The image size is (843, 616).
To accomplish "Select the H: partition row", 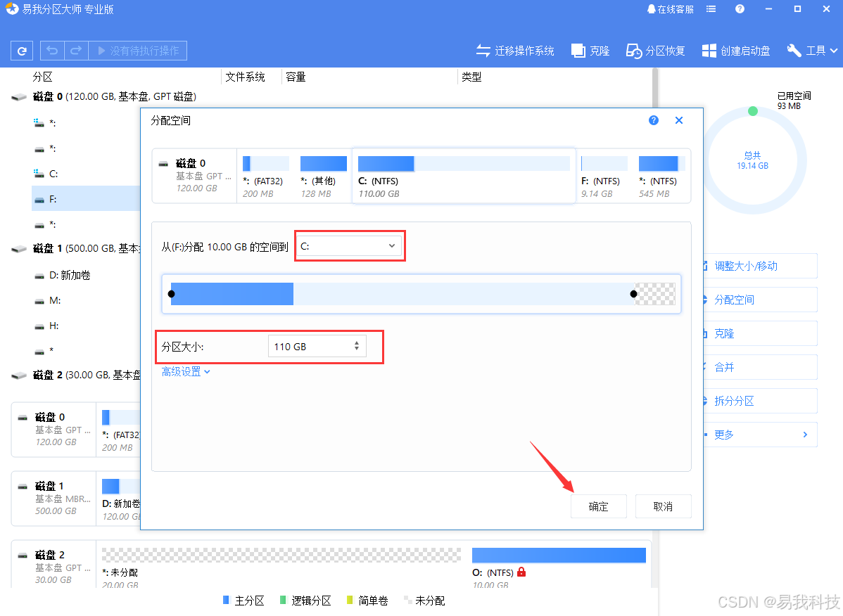I will 86,326.
